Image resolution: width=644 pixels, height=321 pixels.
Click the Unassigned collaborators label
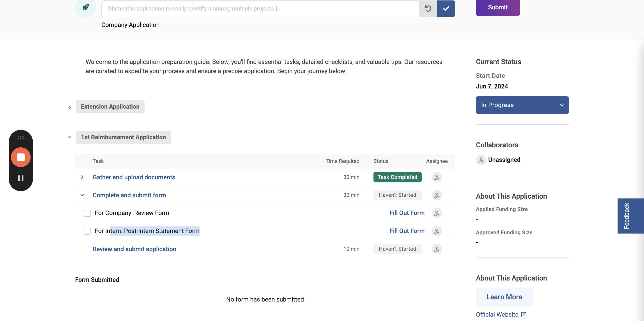point(504,160)
